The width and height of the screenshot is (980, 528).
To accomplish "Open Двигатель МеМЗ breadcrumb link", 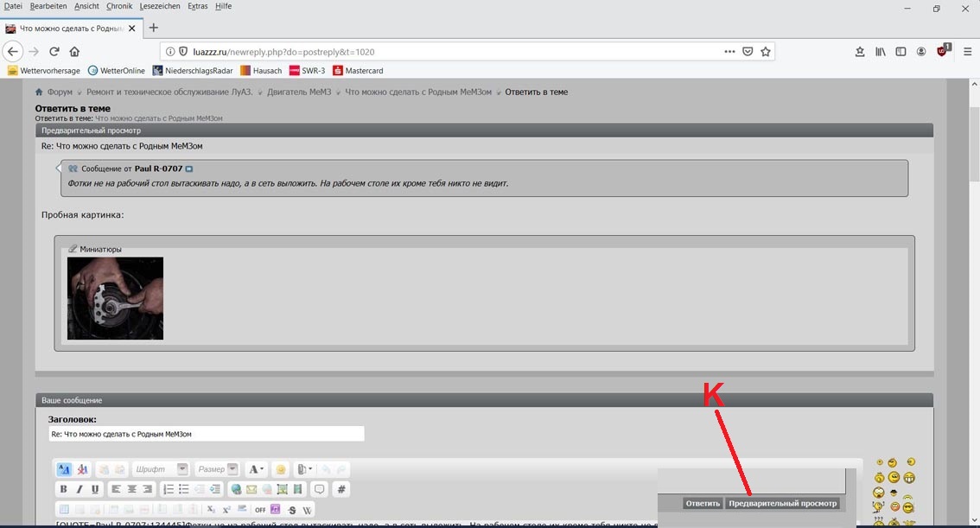I will 299,92.
